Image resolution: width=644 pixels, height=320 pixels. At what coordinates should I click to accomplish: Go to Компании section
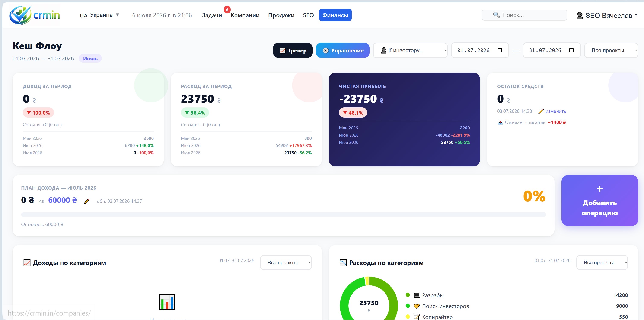coord(245,15)
